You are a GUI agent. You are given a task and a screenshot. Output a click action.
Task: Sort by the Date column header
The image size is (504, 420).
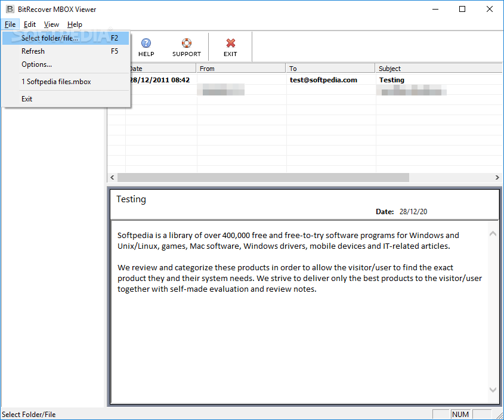coord(163,69)
